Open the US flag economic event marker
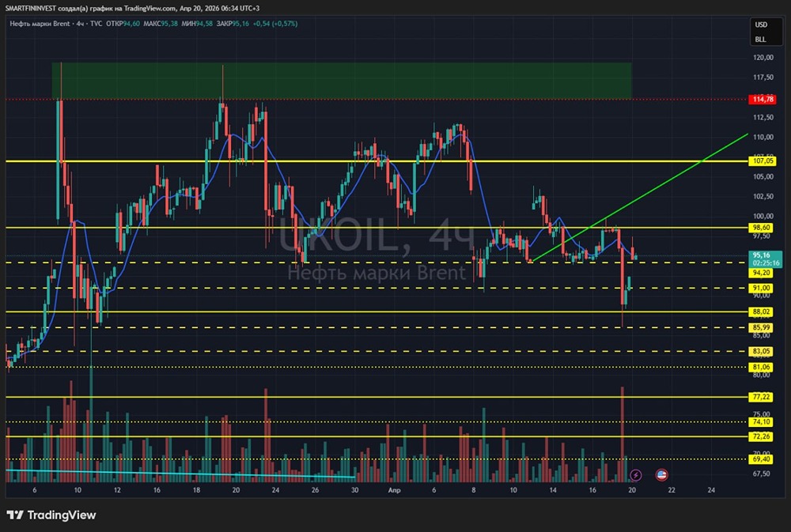This screenshot has height=532, width=791. pos(661,474)
